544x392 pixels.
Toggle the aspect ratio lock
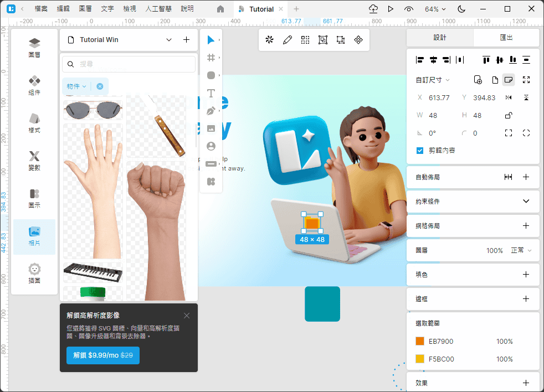tap(508, 115)
